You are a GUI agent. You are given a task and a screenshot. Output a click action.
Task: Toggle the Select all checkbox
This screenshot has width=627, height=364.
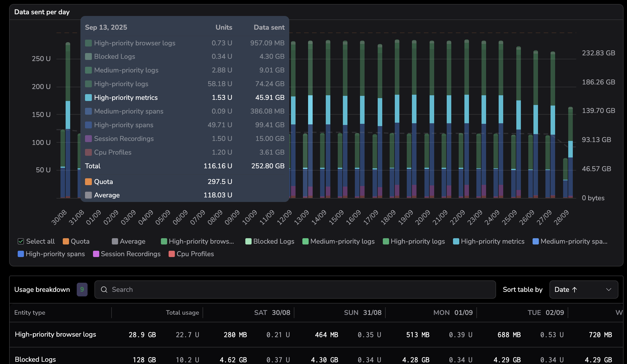pyautogui.click(x=21, y=241)
